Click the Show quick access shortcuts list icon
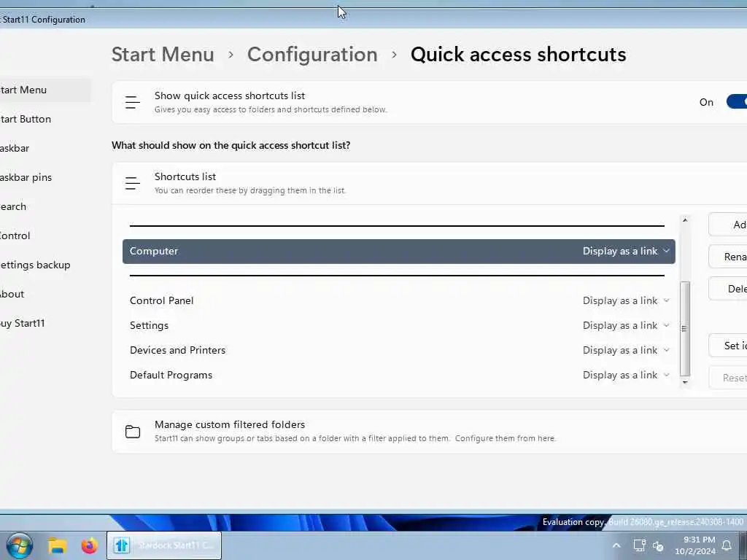747x560 pixels. (x=133, y=102)
